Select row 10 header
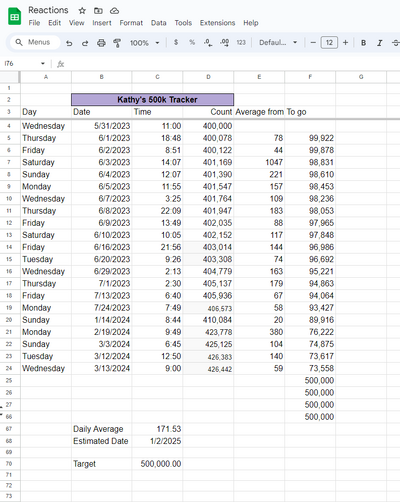Screen dimensions: 400x502 pos(9,199)
